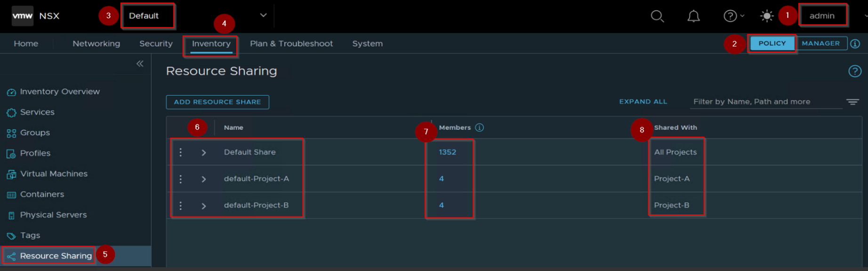The image size is (868, 271).
Task: Click the Expand All link
Action: (x=643, y=102)
